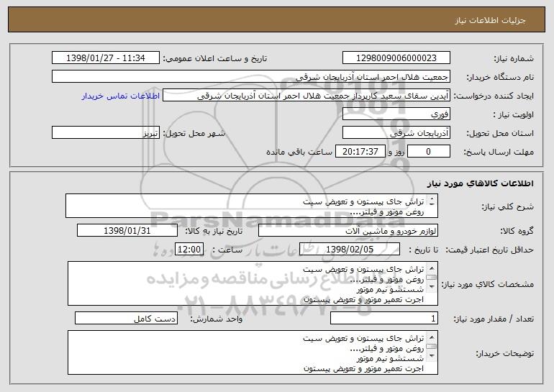Click the شرح کلی نیاز text area
This screenshot has width=554, height=392.
click(x=252, y=206)
